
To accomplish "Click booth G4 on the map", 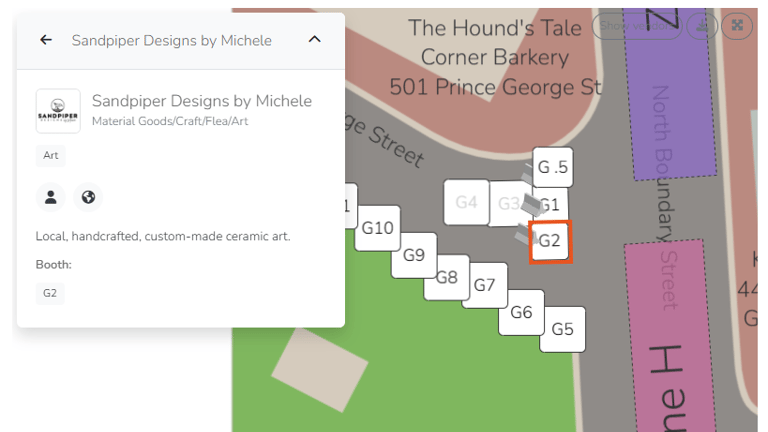I will (466, 202).
